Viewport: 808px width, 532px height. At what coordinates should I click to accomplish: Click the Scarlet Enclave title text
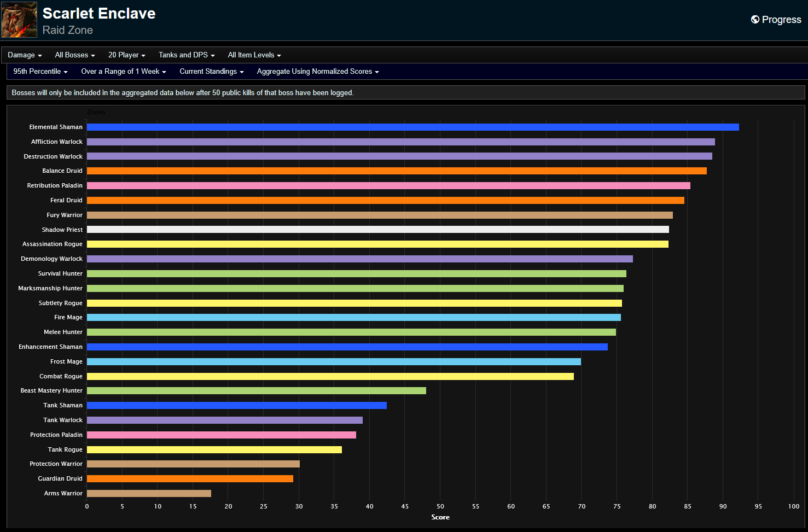98,13
